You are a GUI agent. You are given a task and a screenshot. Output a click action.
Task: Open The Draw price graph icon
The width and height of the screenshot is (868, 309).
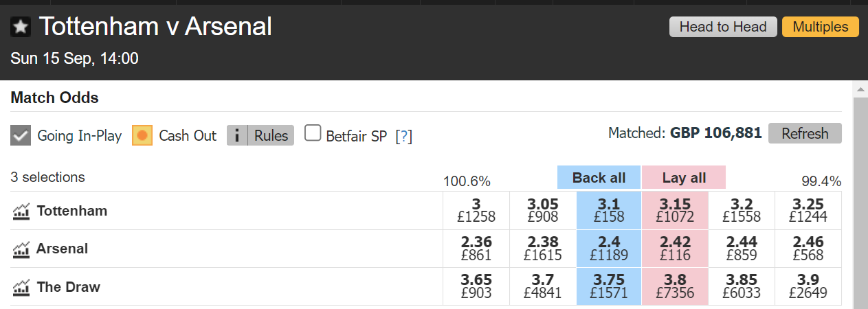21,287
